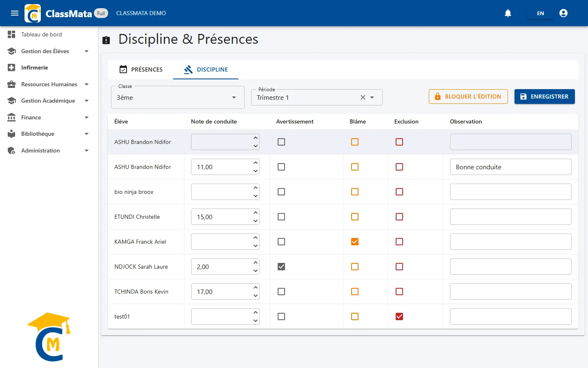
Task: Click the Ressources Humaines briefcase icon
Action: pos(11,84)
